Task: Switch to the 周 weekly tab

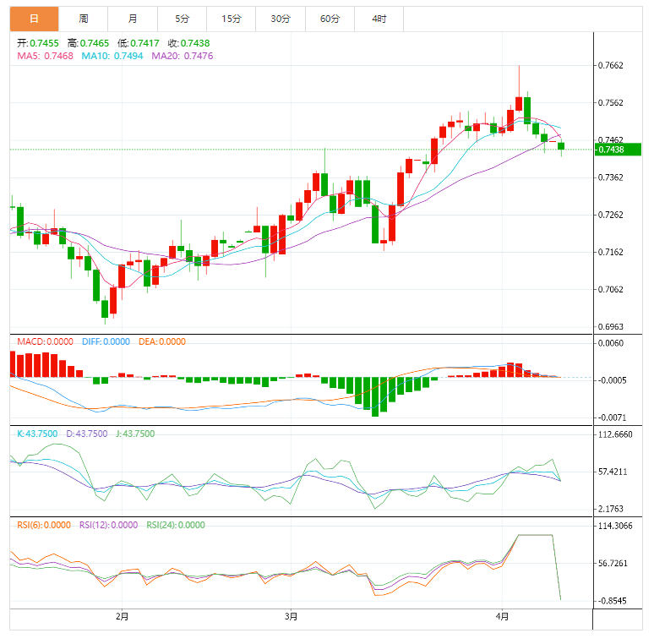Action: tap(84, 19)
